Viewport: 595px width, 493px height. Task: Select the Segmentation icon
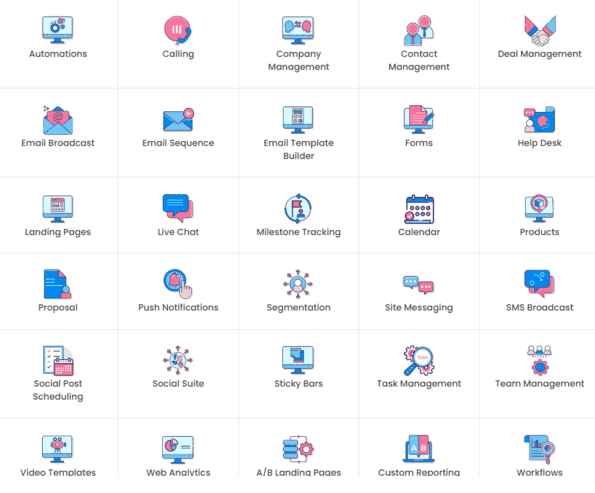click(298, 284)
